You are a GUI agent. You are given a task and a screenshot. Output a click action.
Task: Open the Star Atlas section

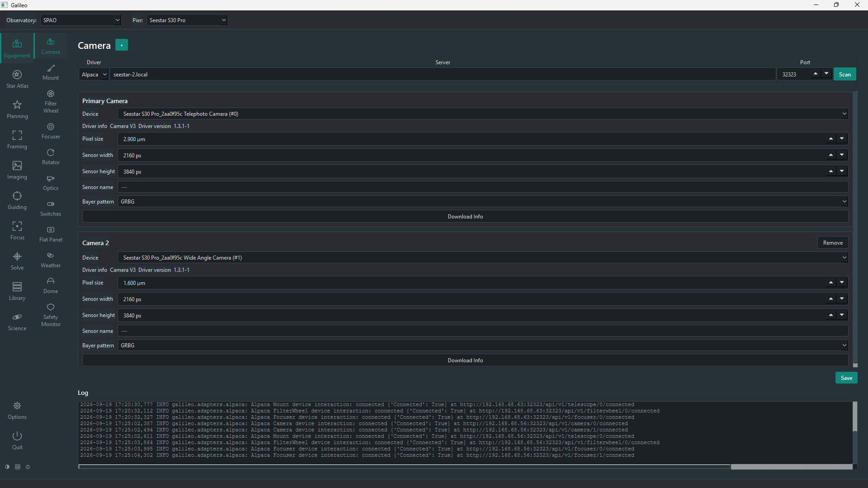point(17,79)
